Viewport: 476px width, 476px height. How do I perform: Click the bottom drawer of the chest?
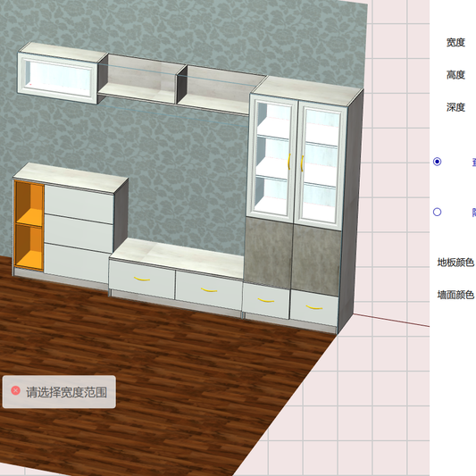tap(77, 263)
